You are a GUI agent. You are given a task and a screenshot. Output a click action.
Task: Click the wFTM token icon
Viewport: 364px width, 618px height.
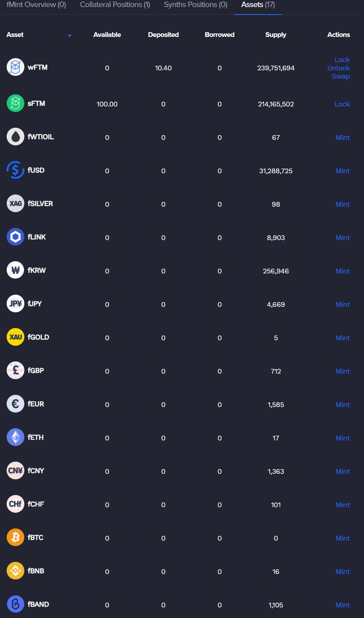15,67
